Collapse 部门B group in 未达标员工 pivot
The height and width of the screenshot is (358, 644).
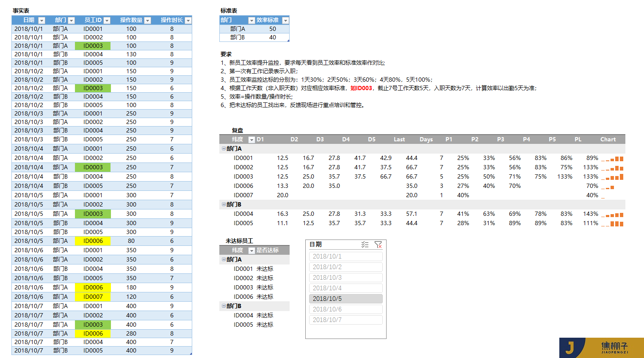pos(224,306)
